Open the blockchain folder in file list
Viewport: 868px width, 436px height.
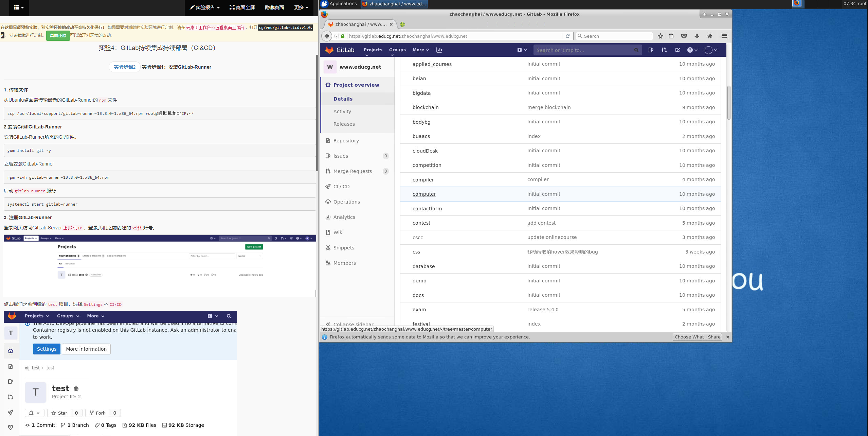click(x=426, y=107)
